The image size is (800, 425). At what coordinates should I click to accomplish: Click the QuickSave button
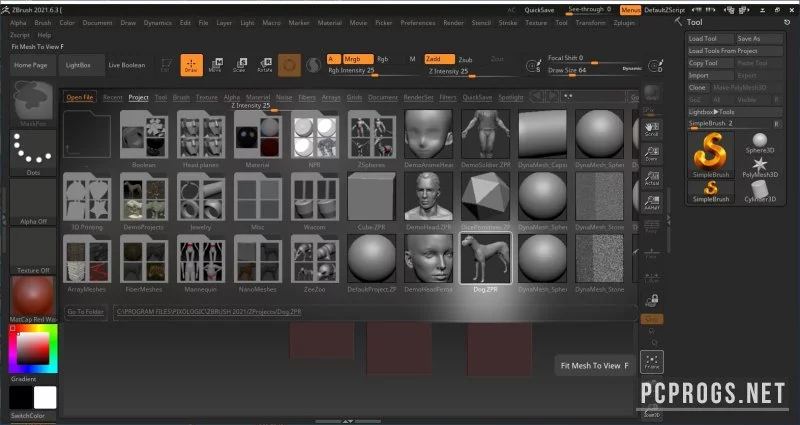[539, 10]
